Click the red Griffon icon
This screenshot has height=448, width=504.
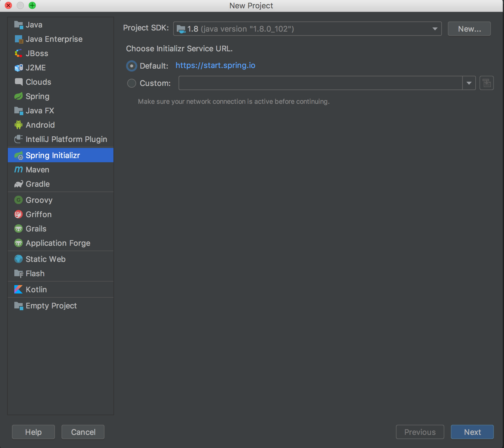pos(19,214)
